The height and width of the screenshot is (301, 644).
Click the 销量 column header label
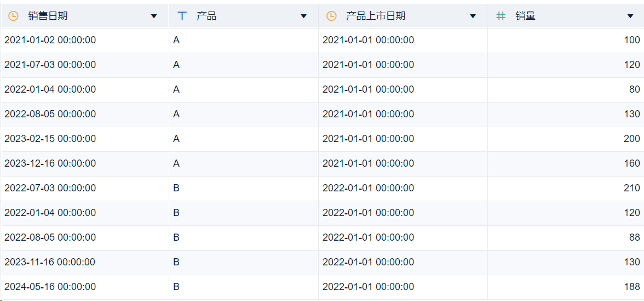pos(525,16)
